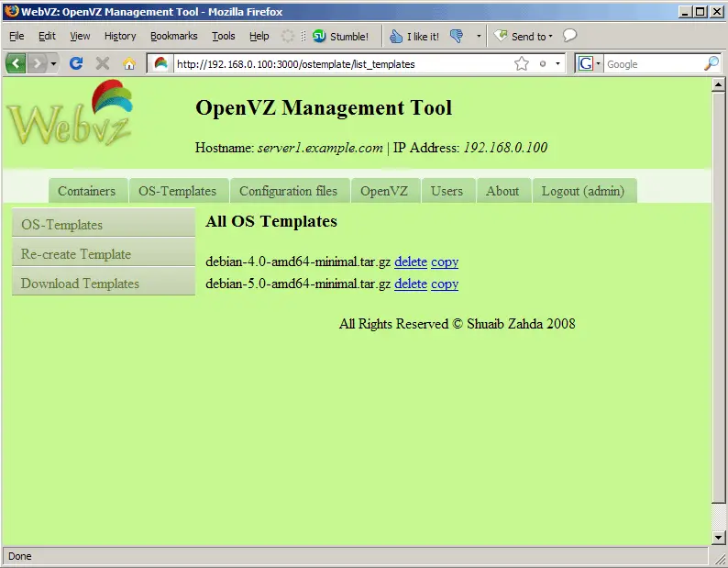
Task: Click the speech bubble reviews icon
Action: click(569, 35)
